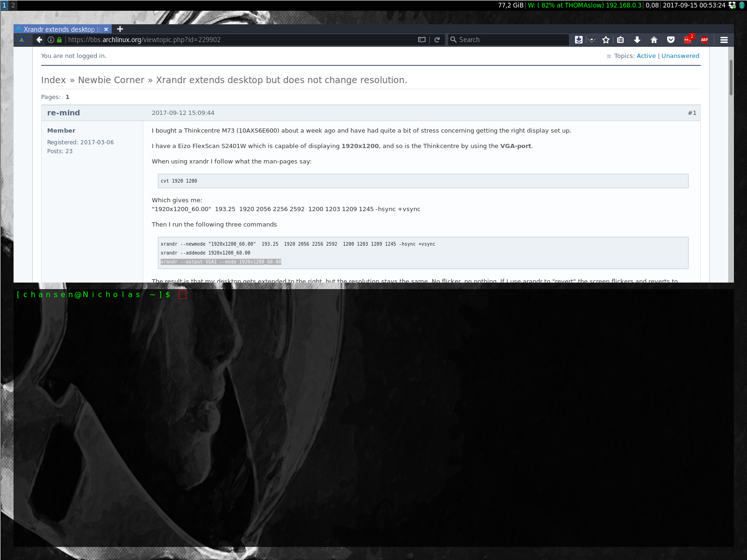Go back with the browser back arrow
747x560 pixels.
pyautogui.click(x=39, y=40)
